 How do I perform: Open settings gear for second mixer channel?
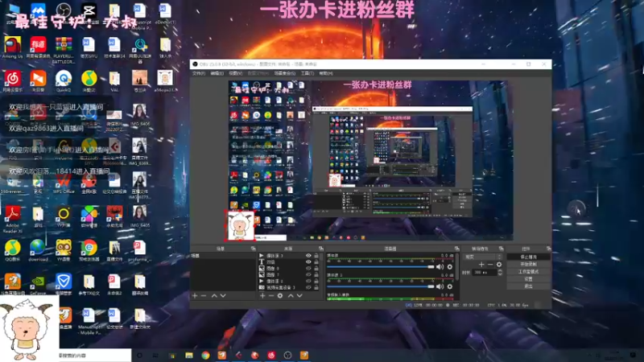point(450,286)
